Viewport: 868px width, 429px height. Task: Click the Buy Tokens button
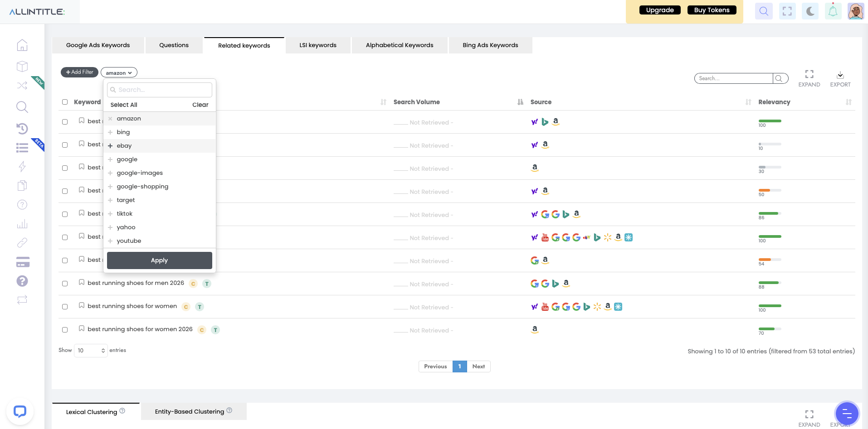[x=712, y=10]
